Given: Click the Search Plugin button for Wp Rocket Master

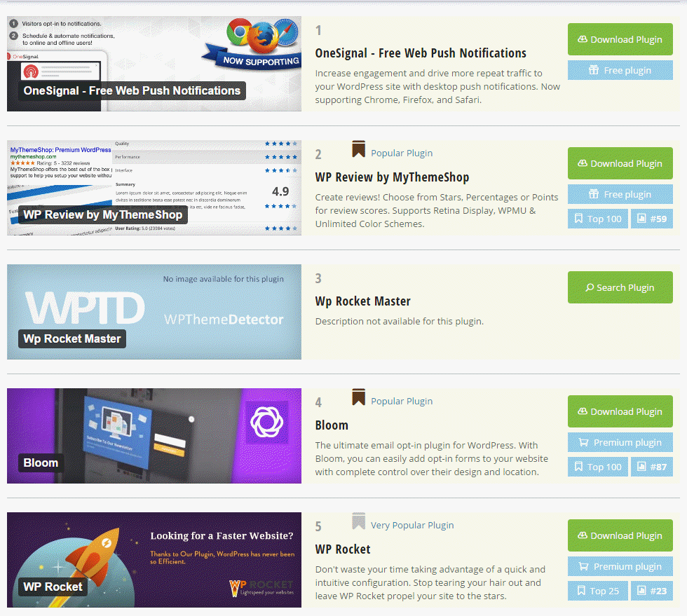Looking at the screenshot, I should click(620, 287).
